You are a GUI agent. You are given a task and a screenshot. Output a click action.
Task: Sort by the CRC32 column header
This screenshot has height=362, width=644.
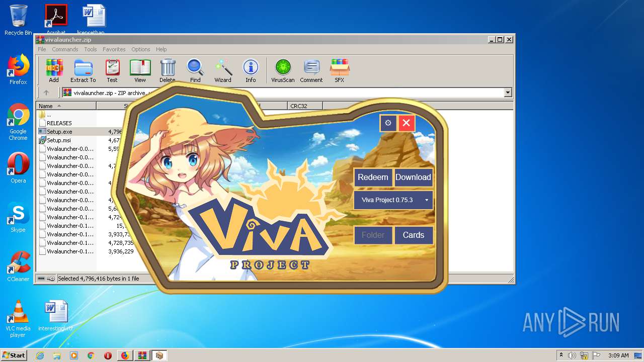click(x=305, y=106)
